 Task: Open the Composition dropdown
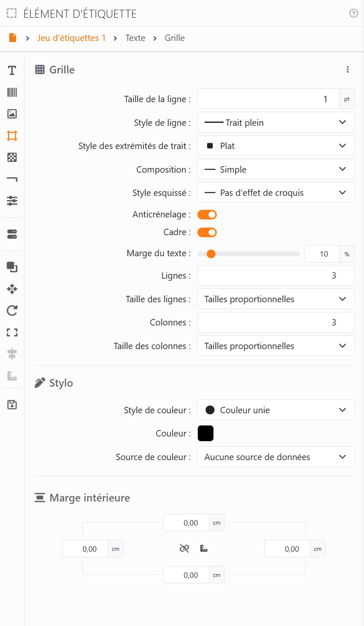(276, 169)
